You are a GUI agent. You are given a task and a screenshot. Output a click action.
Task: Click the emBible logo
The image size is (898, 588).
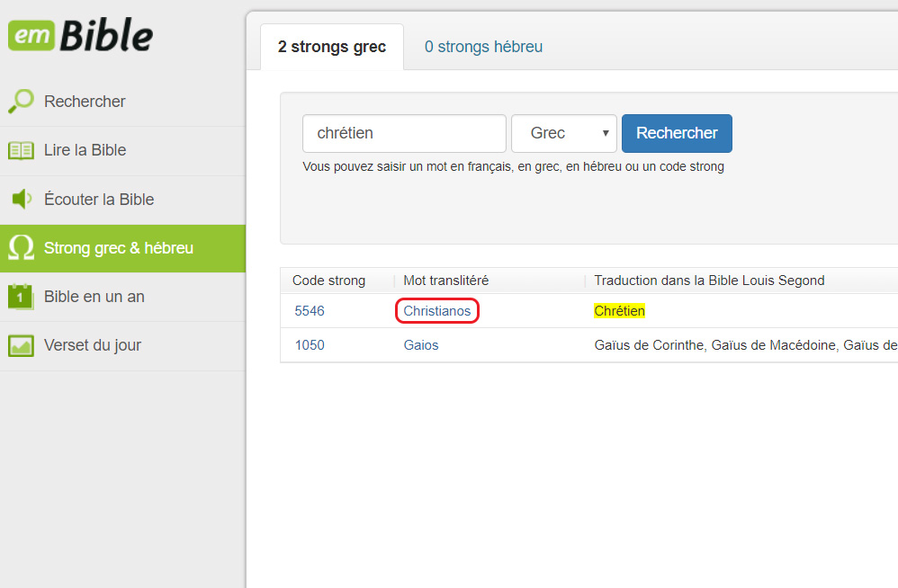click(x=81, y=35)
